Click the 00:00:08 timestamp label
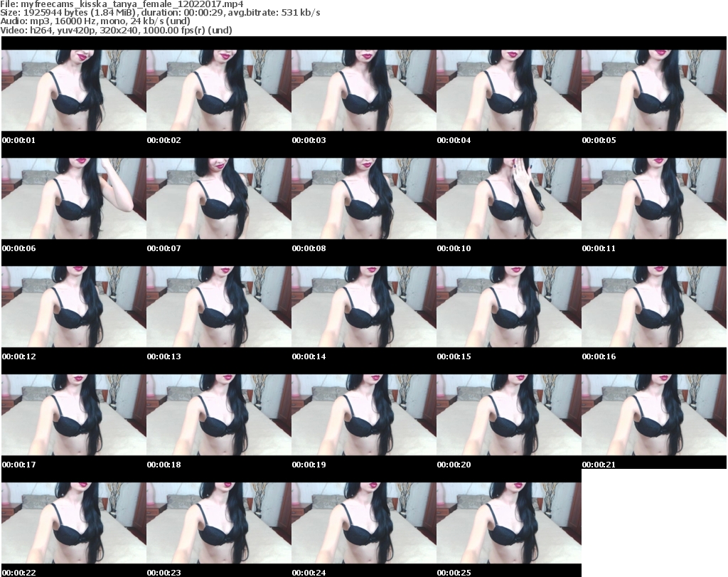Screen dimensions: 728x577 (309, 248)
